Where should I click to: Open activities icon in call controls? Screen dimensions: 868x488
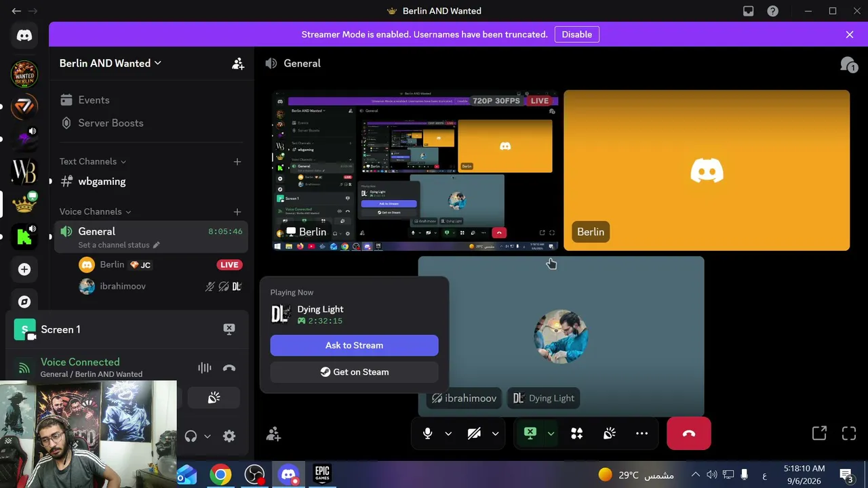577,434
